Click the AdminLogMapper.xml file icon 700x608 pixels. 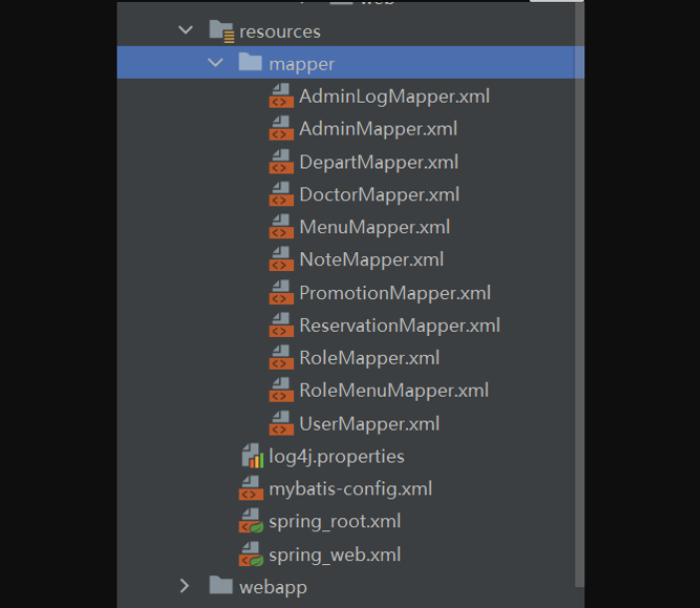281,97
